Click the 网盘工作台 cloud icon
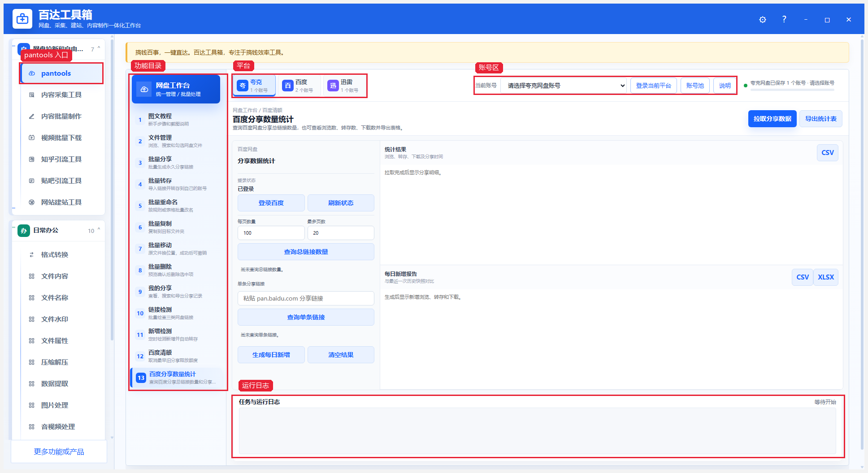 coord(144,89)
